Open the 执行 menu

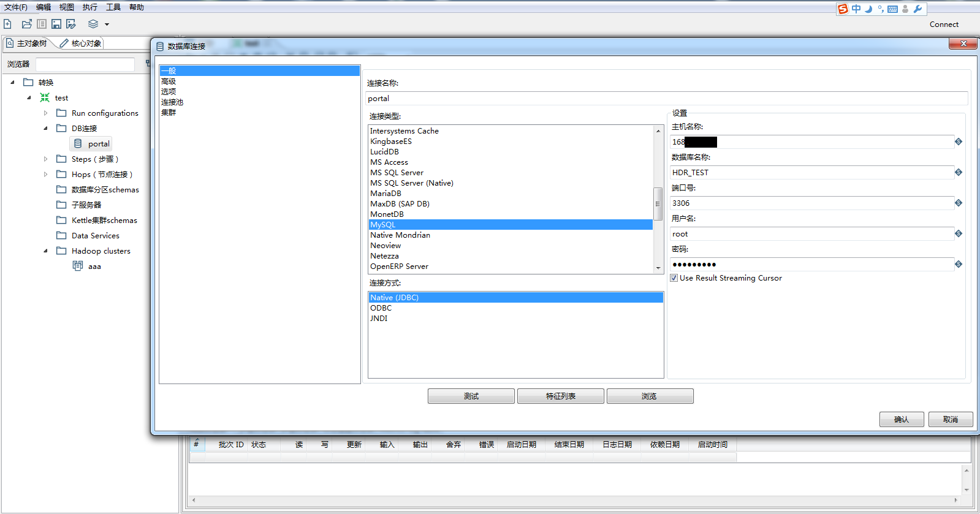[90, 7]
